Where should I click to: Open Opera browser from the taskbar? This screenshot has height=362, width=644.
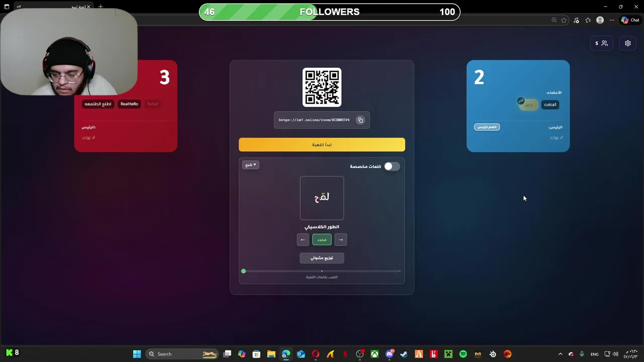tap(315, 354)
